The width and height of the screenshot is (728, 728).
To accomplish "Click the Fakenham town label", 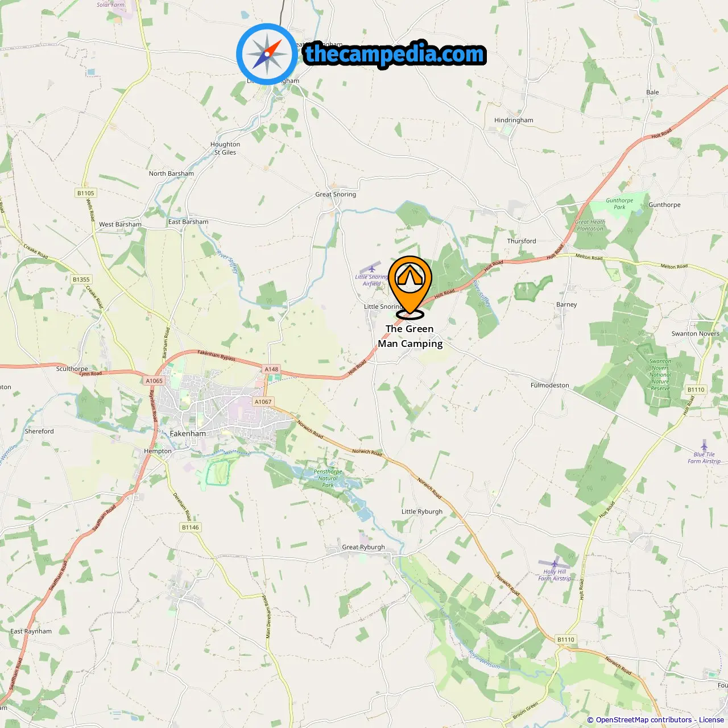I will coord(188,433).
